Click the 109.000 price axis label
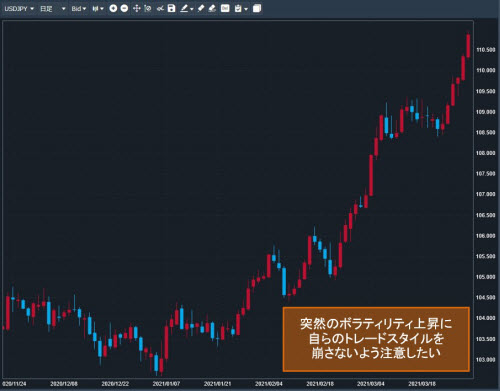The height and width of the screenshot is (391, 500). [x=486, y=112]
